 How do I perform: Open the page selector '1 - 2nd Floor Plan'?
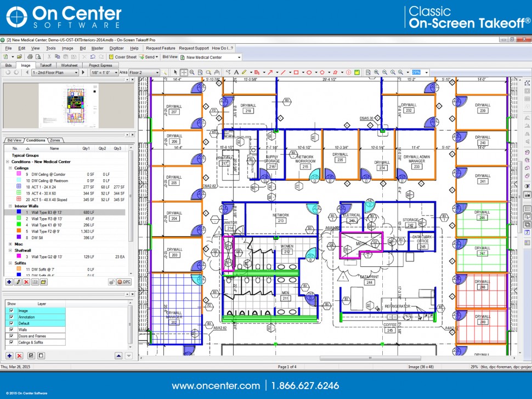[55, 72]
